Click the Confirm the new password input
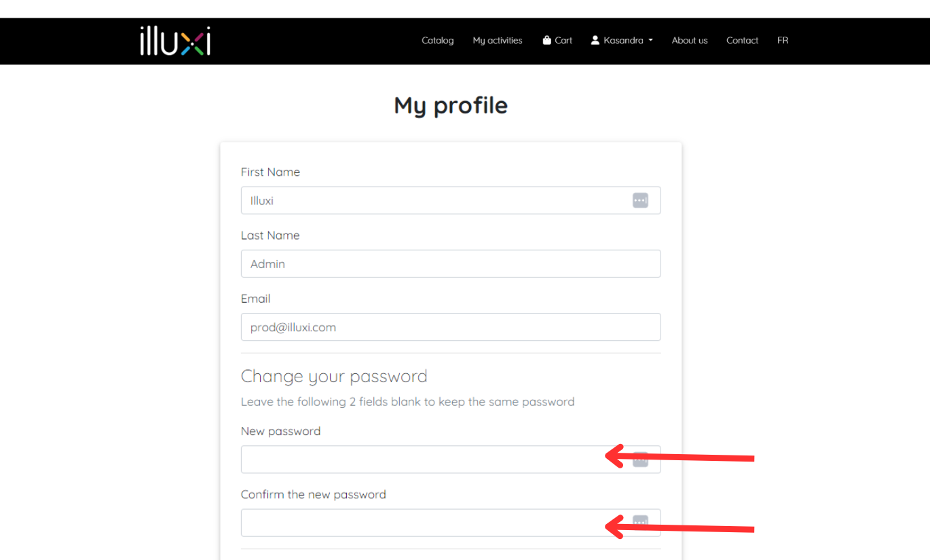 (x=451, y=523)
